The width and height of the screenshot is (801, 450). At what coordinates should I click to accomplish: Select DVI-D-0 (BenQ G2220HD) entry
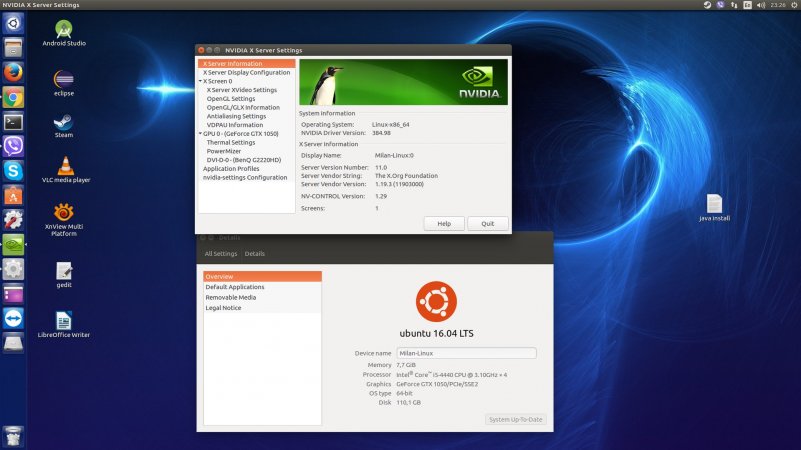point(244,160)
